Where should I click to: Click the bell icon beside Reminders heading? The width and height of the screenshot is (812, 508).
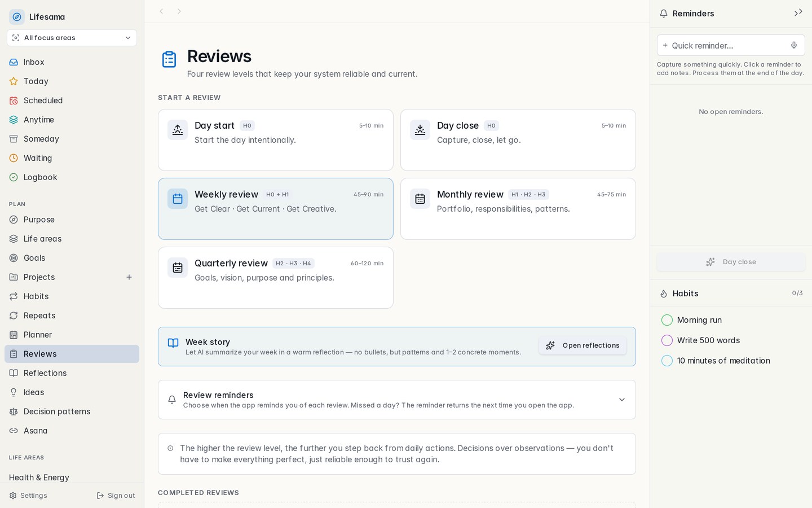tap(664, 14)
